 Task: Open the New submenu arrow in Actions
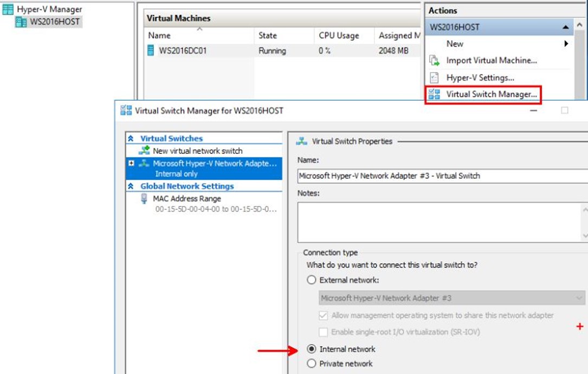tap(566, 44)
